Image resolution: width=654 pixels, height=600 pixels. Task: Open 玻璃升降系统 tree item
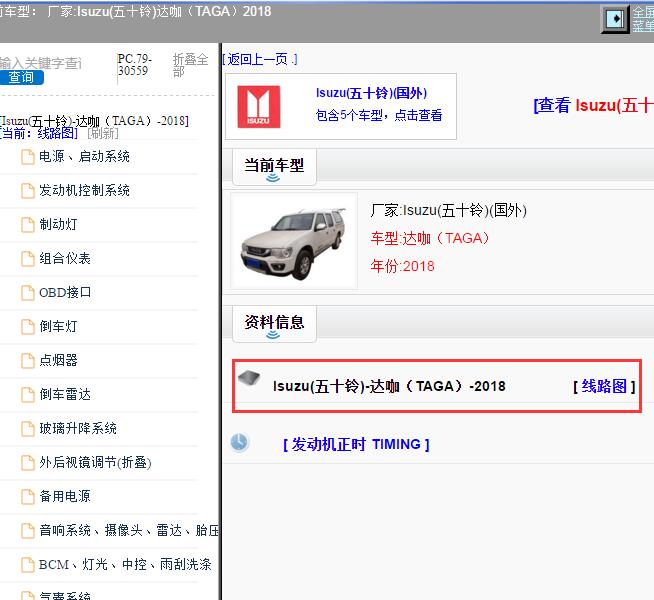click(x=78, y=429)
